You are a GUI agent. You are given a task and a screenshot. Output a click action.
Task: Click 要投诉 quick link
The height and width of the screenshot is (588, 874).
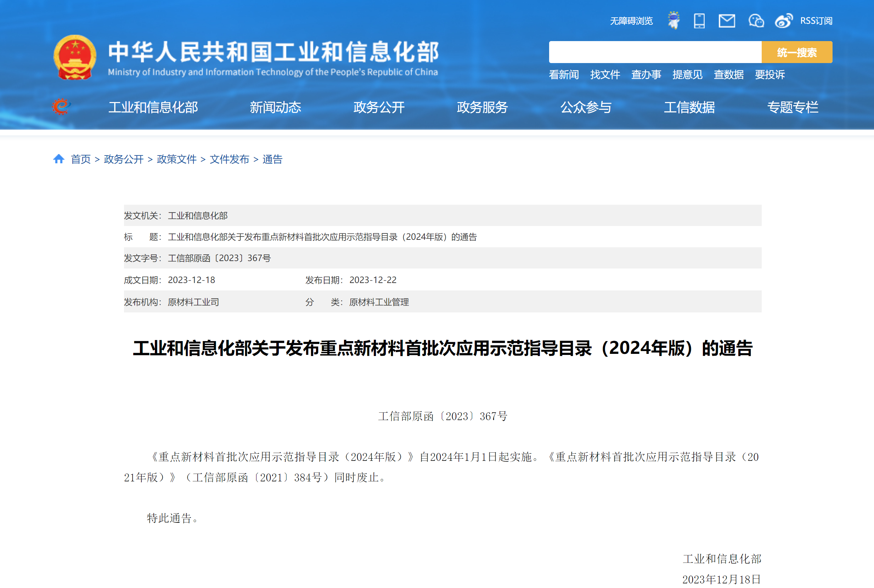[769, 75]
